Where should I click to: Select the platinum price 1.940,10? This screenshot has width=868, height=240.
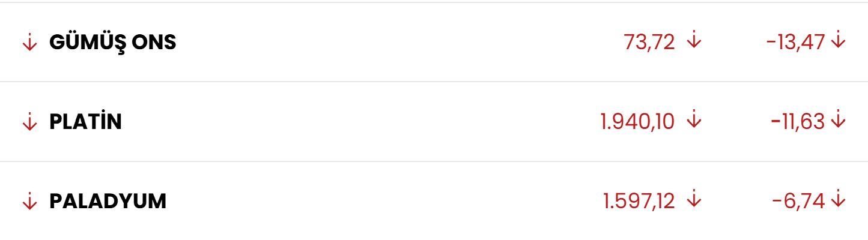click(x=637, y=122)
